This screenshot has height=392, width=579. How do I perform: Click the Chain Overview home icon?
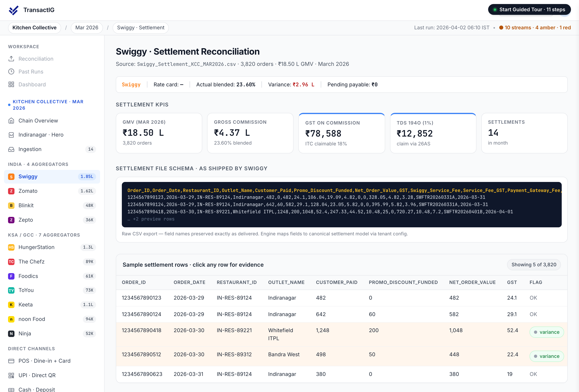11,121
